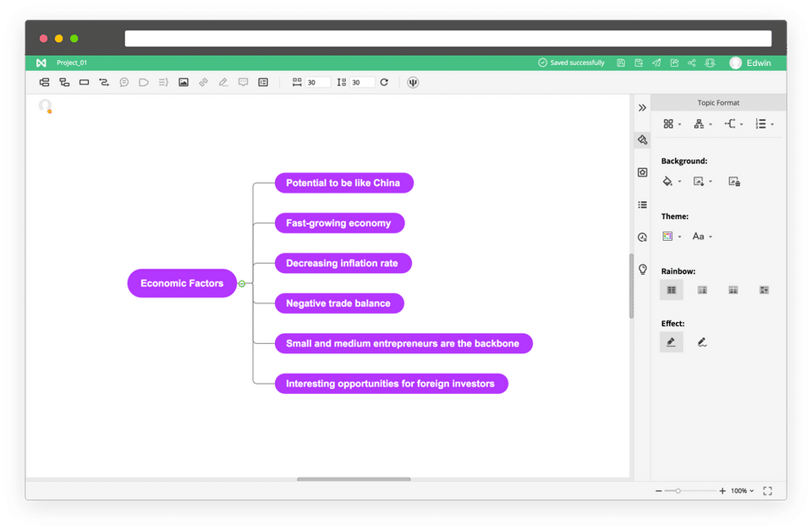Select the Decreasing inflation rate topic
The height and width of the screenshot is (530, 812).
[x=343, y=263]
